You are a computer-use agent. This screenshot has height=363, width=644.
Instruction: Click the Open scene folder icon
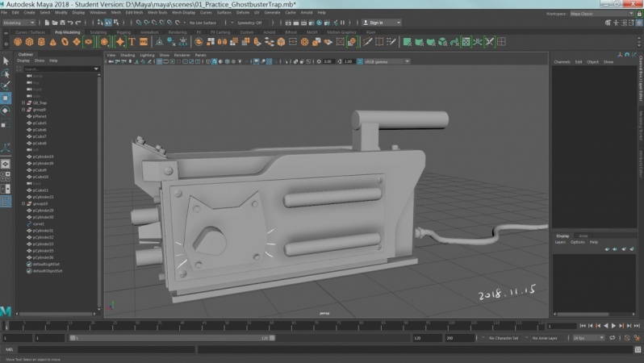[55, 23]
